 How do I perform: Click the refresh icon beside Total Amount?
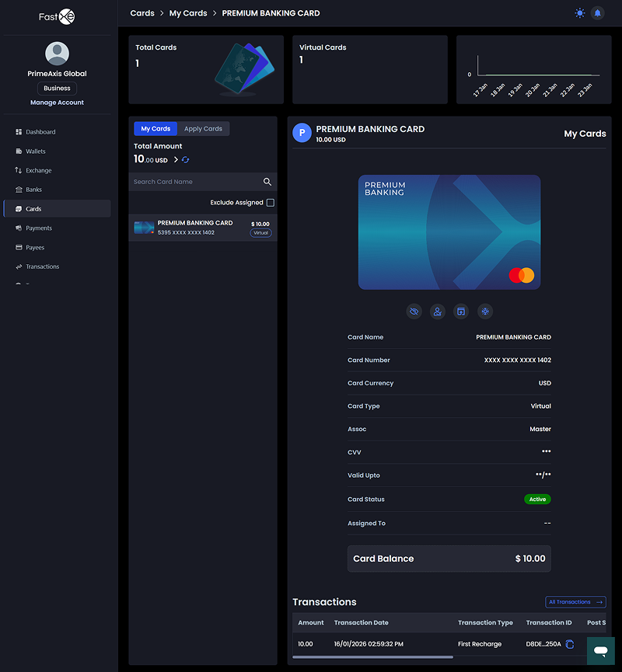click(186, 160)
